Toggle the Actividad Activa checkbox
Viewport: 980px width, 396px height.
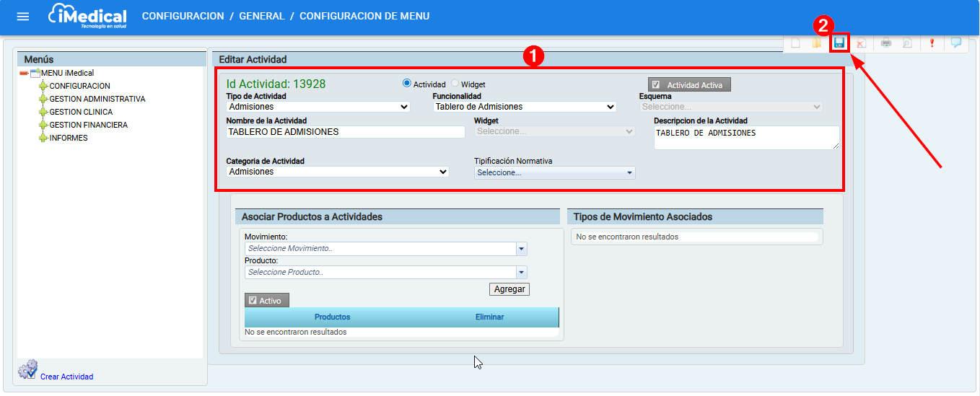tap(656, 85)
